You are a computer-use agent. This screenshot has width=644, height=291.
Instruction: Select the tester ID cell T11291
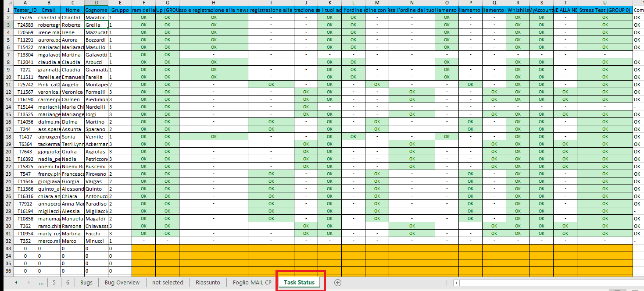tap(25, 39)
